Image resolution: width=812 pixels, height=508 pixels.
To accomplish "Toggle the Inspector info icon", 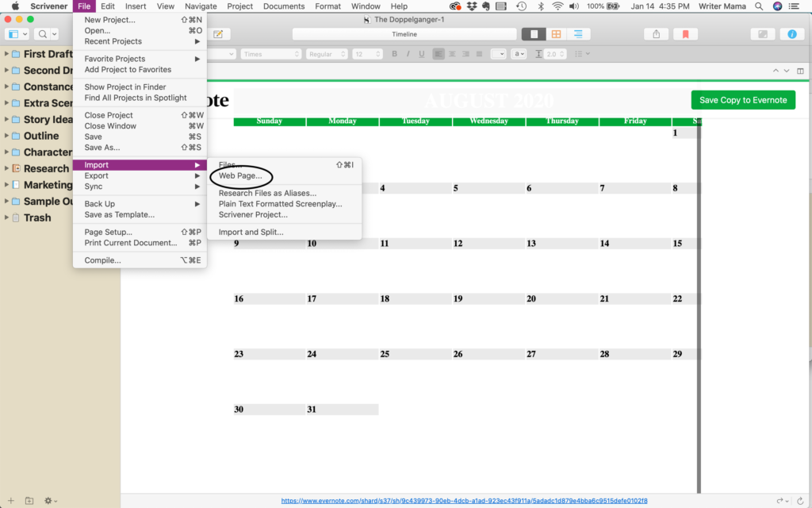I will [x=792, y=34].
